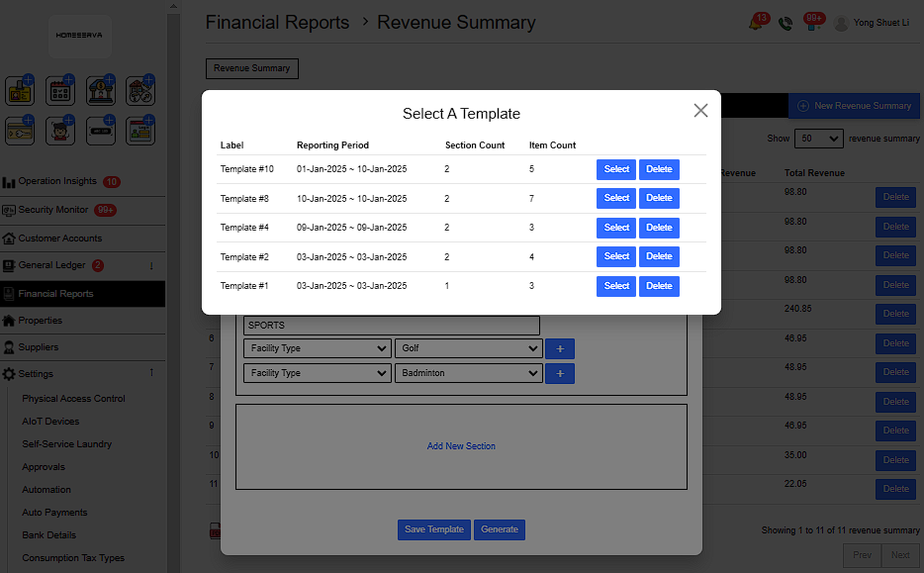Open General Ledger menu item
This screenshot has height=573, width=924.
[x=51, y=265]
